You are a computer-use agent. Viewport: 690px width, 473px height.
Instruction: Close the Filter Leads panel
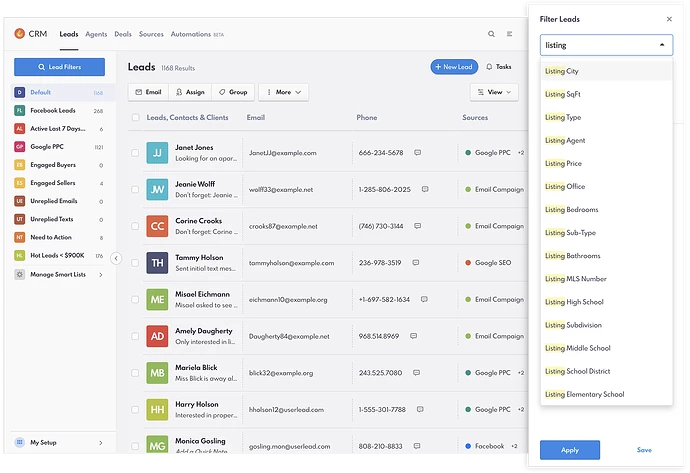tap(669, 19)
